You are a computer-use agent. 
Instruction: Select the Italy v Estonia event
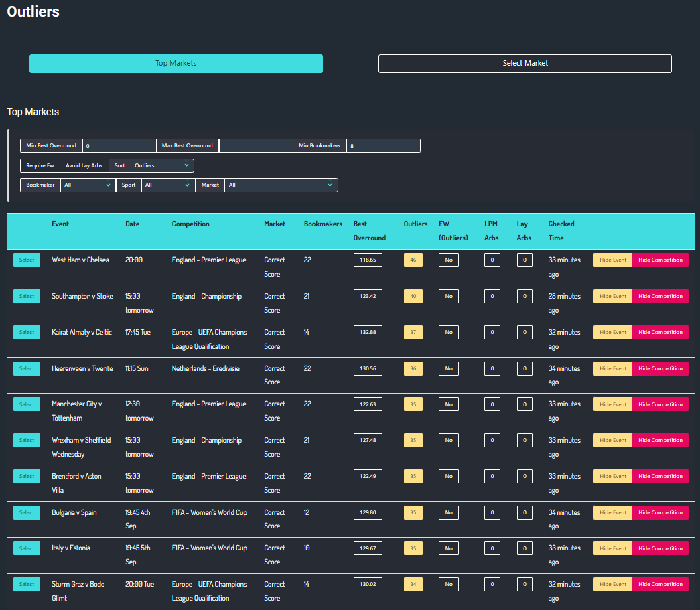pos(27,548)
